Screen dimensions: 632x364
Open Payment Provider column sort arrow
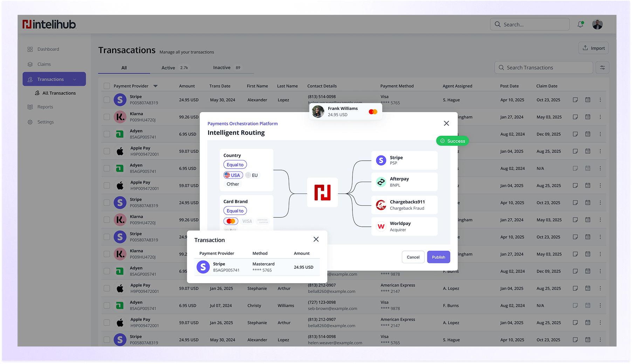(155, 86)
